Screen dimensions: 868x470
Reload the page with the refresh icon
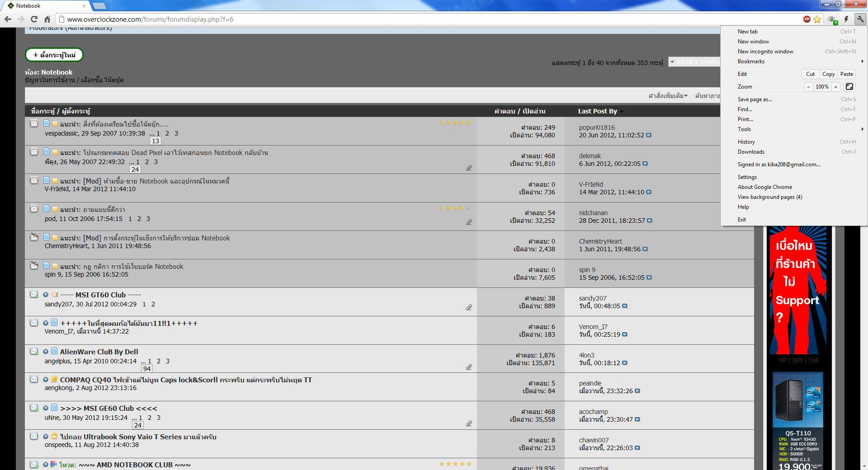[x=34, y=19]
